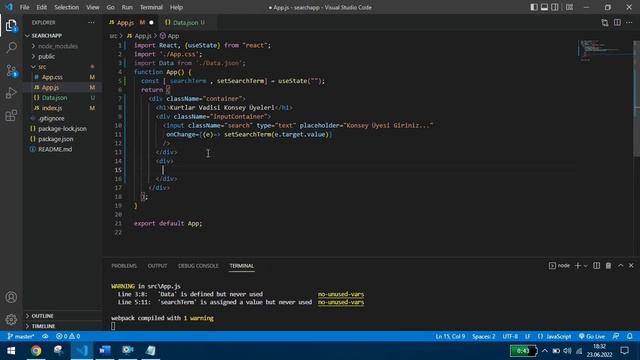Viewport: 640px width, 360px height.
Task: Toggle the bottom panel layout icon
Action: point(544,7)
